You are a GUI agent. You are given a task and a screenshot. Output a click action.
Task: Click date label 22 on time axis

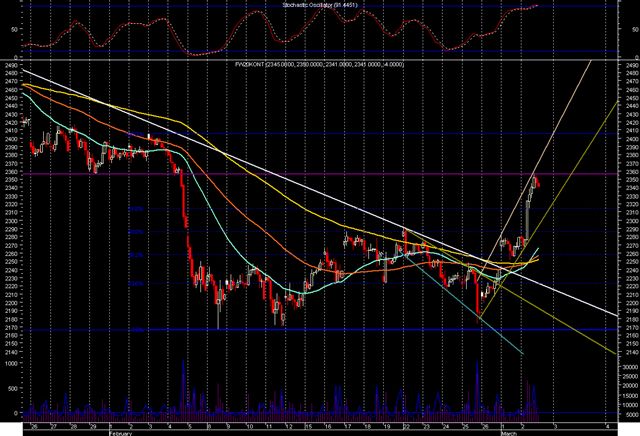407,427
